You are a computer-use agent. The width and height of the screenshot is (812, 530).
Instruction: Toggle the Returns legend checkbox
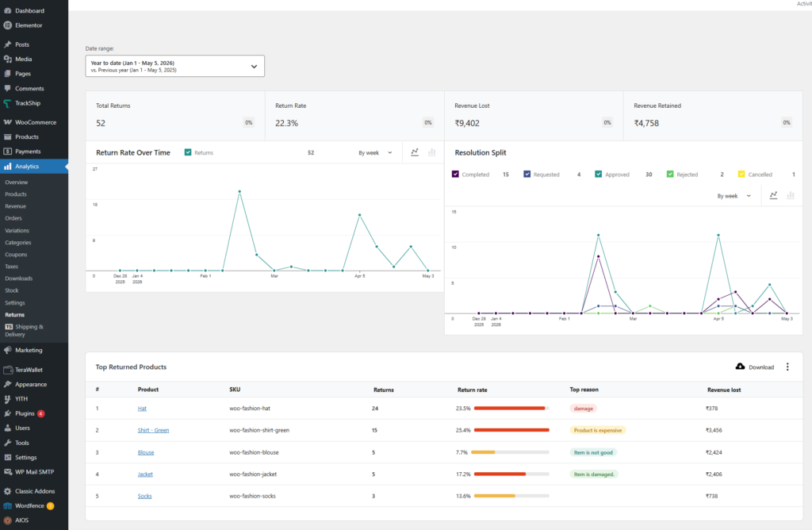pos(188,152)
